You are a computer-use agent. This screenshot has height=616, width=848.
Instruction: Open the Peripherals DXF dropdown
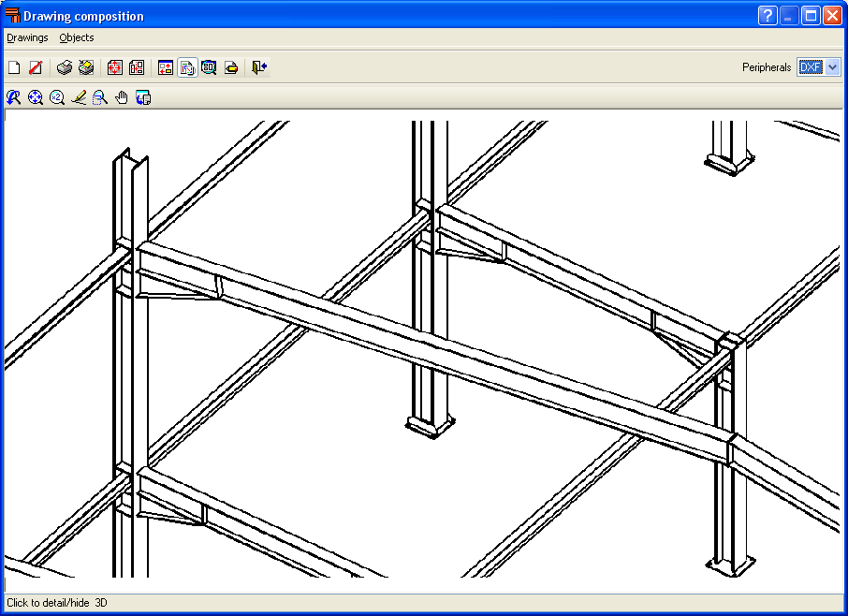(x=833, y=67)
